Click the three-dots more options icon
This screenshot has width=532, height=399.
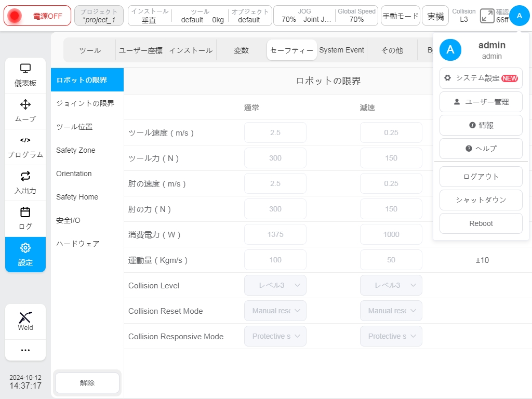click(x=25, y=350)
